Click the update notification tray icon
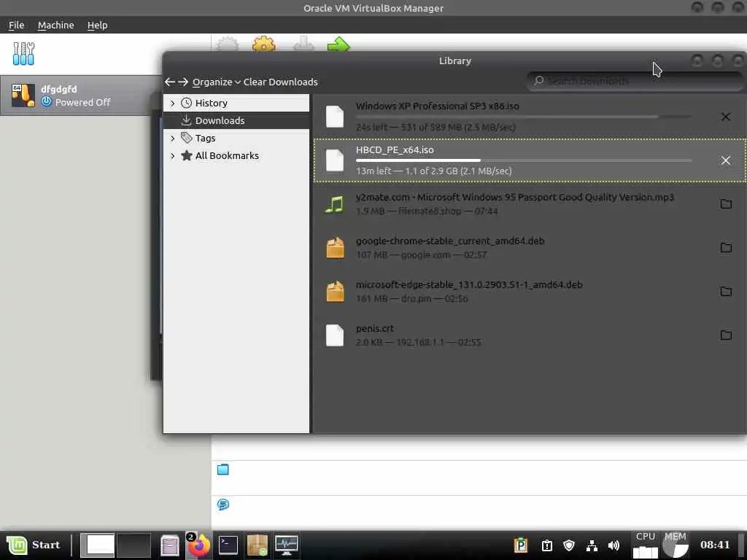 tap(547, 545)
